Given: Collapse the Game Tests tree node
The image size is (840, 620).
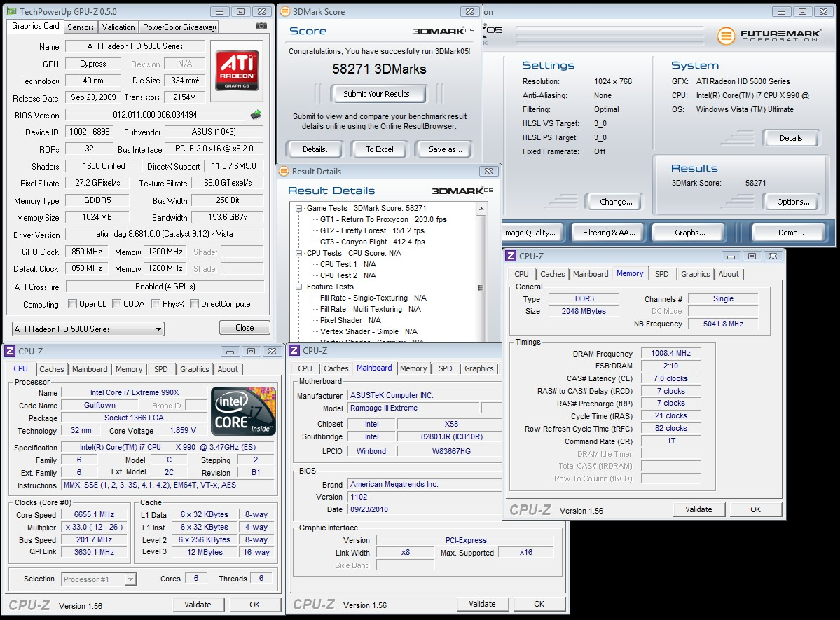Looking at the screenshot, I should tap(299, 209).
